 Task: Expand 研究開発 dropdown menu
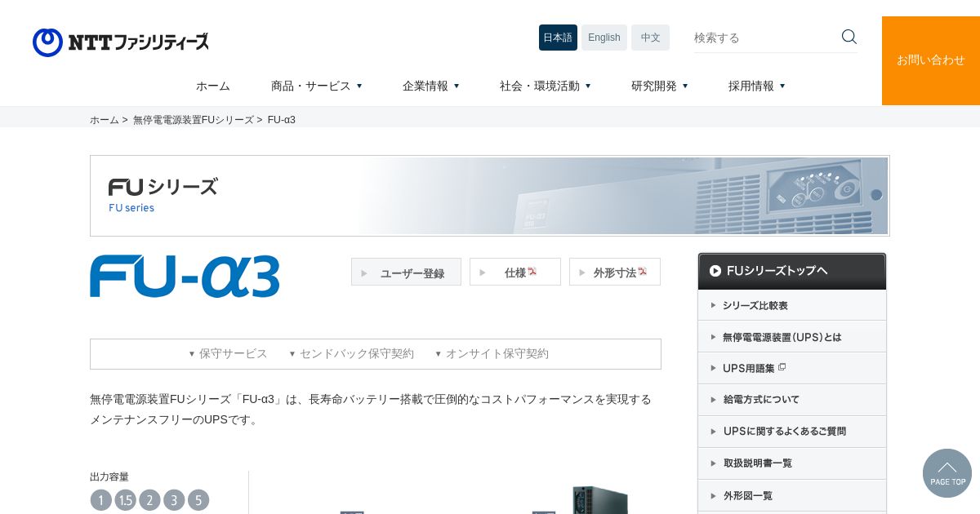coord(660,86)
